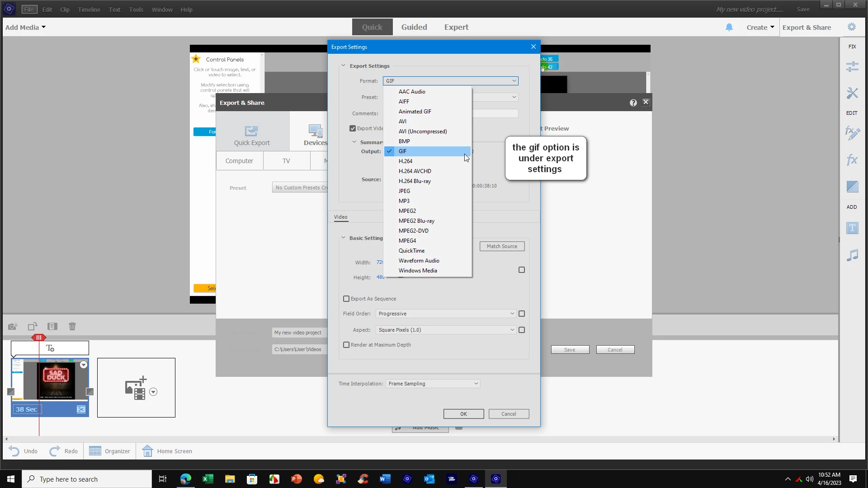This screenshot has width=868, height=488.
Task: Open the Transitions panel icon
Action: (852, 187)
